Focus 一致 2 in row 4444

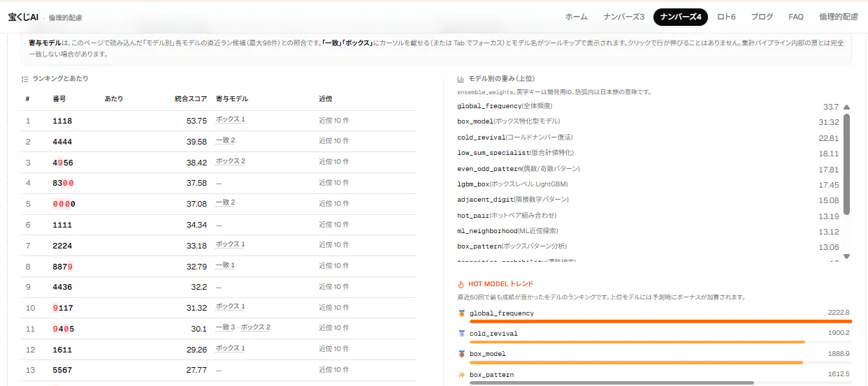point(226,141)
